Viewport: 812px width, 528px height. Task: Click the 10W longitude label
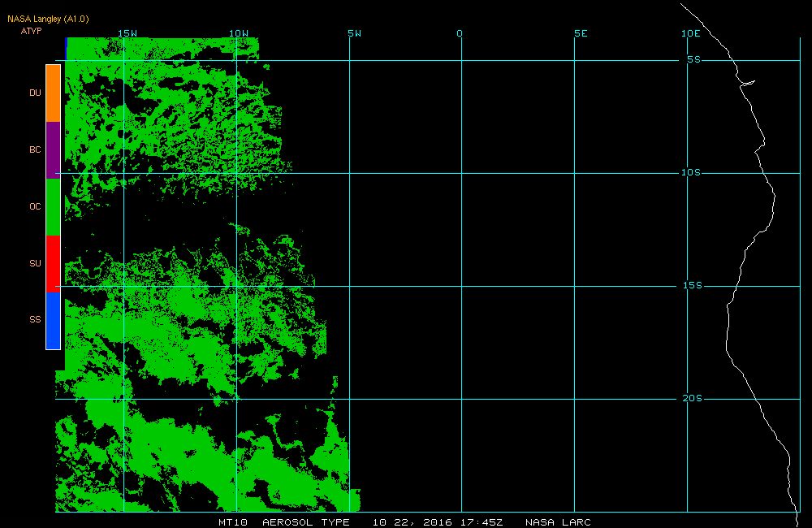[239, 33]
